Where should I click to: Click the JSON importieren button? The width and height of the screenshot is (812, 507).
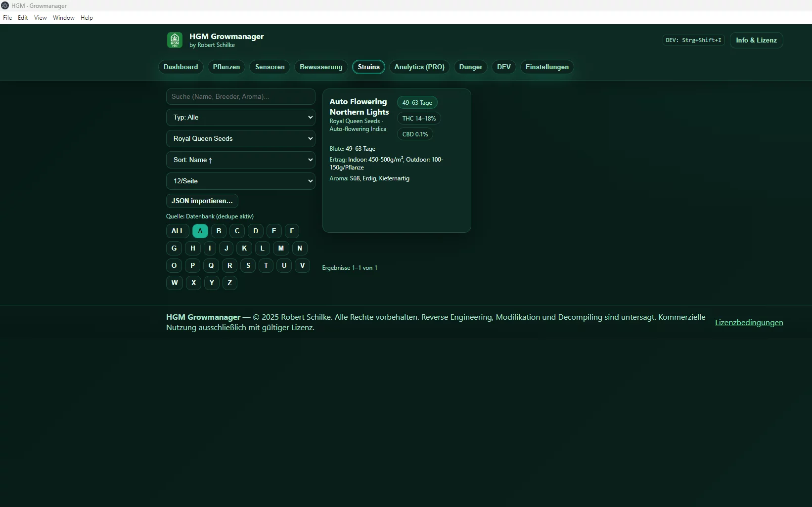[202, 201]
